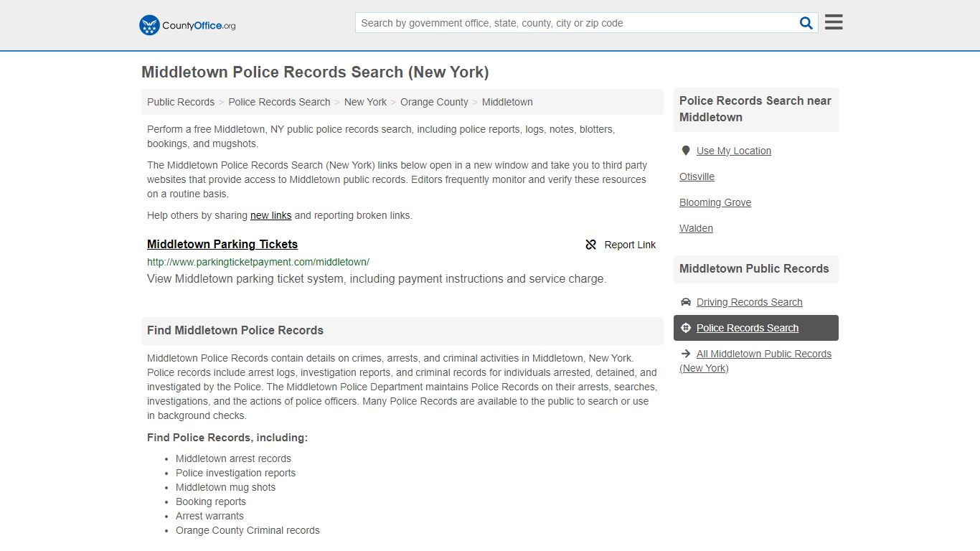The image size is (980, 551).
Task: Click 'Booking reports' list item
Action: click(211, 501)
